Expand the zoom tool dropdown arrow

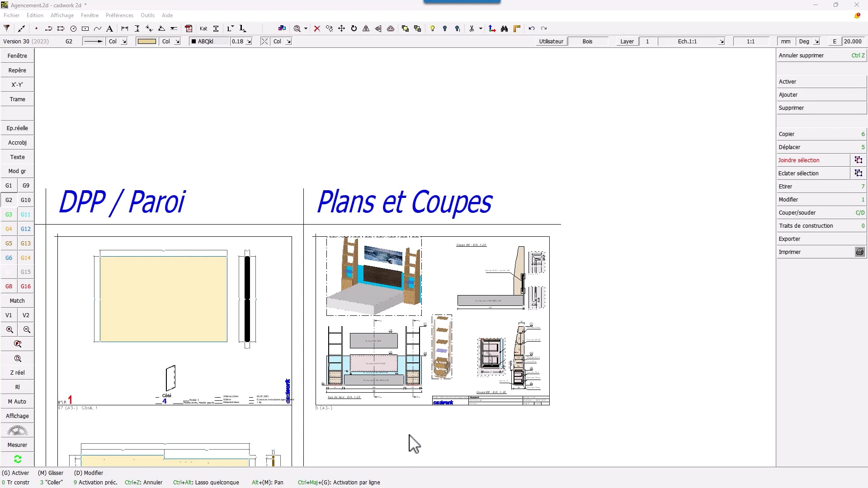[306, 28]
